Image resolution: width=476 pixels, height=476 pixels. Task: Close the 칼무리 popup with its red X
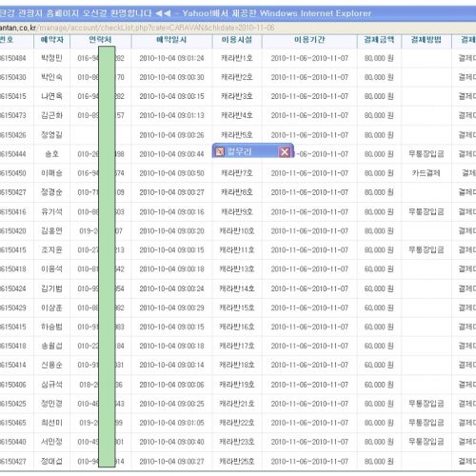pos(285,152)
